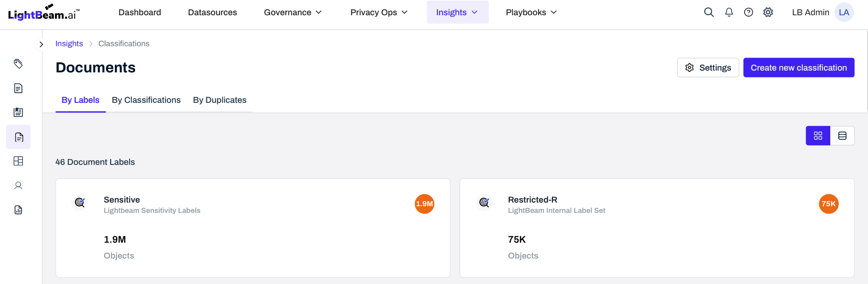868x284 pixels.
Task: Click the user profile sidebar icon
Action: (18, 185)
